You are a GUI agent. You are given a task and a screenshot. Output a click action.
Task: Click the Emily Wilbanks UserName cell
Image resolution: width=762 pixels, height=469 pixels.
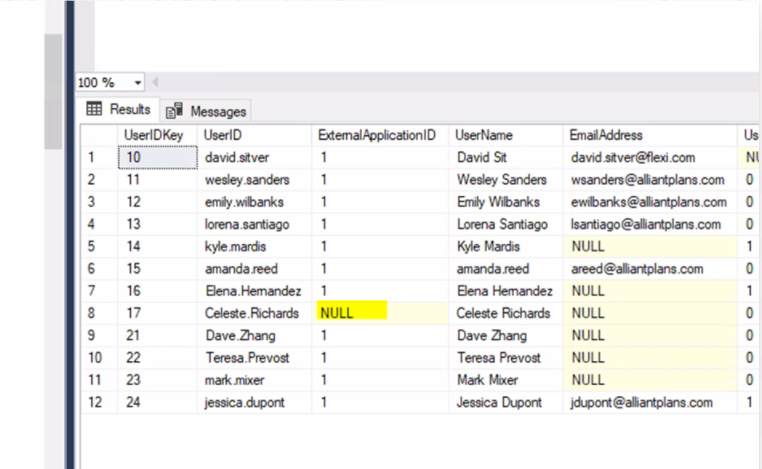tap(506, 202)
